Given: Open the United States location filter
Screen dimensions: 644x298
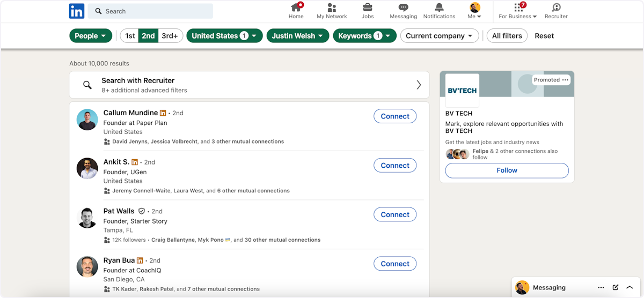Looking at the screenshot, I should (x=224, y=36).
